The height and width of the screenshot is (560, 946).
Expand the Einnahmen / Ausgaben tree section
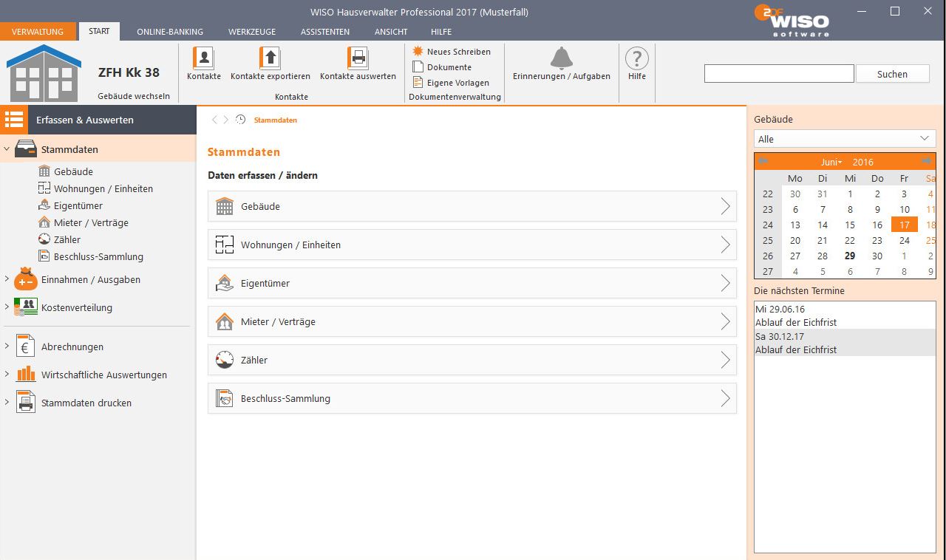click(7, 279)
